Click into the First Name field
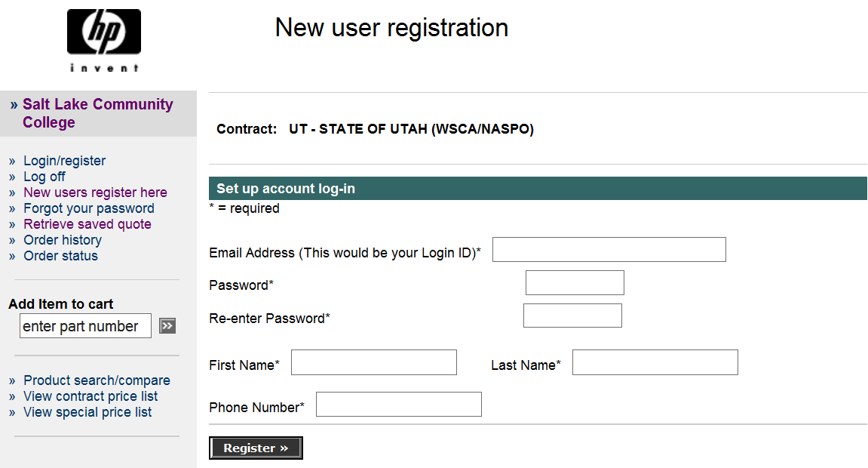Screen dimensions: 868x468 point(374,362)
